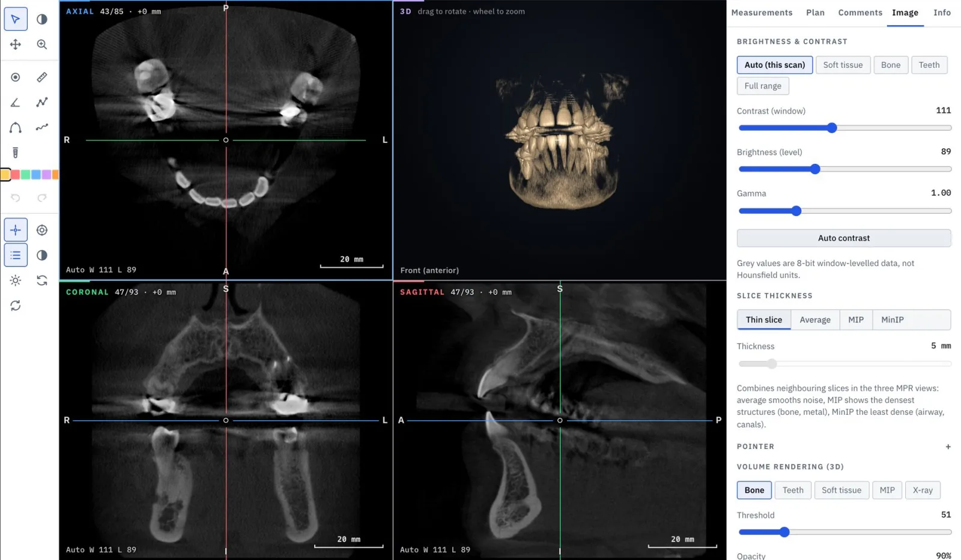Image resolution: width=961 pixels, height=560 pixels.
Task: Pick the green annotation color swatch
Action: coord(26,175)
